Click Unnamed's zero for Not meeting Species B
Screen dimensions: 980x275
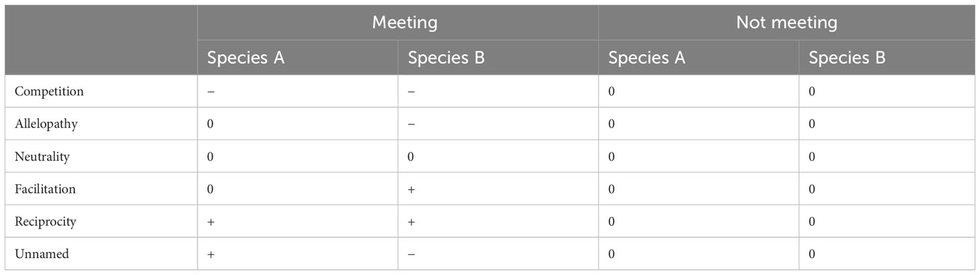coord(812,254)
